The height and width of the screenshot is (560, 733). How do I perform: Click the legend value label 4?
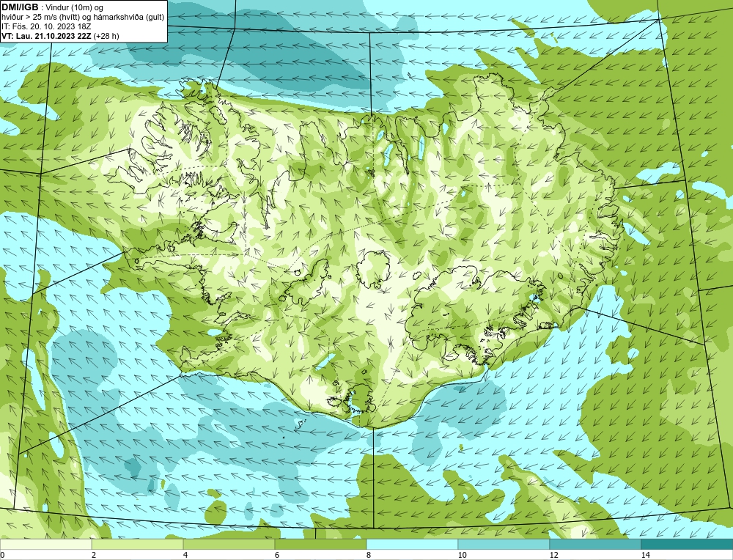185,555
